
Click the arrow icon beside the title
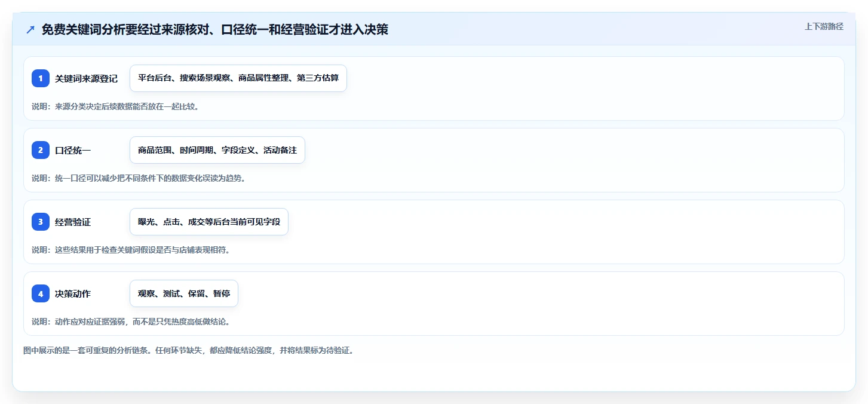pos(30,29)
